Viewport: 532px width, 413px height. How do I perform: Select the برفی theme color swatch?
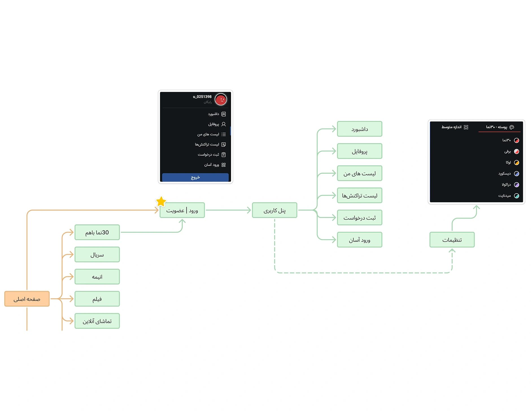coord(516,151)
